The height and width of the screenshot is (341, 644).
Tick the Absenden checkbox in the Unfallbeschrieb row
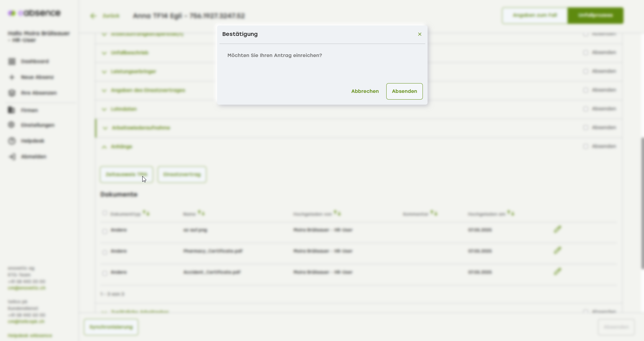coord(585,53)
